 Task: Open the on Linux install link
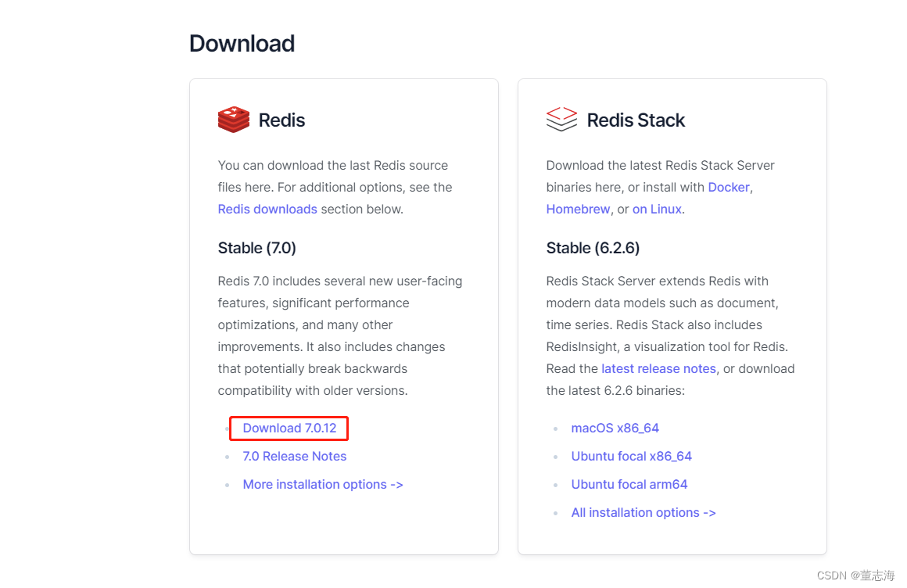click(656, 209)
